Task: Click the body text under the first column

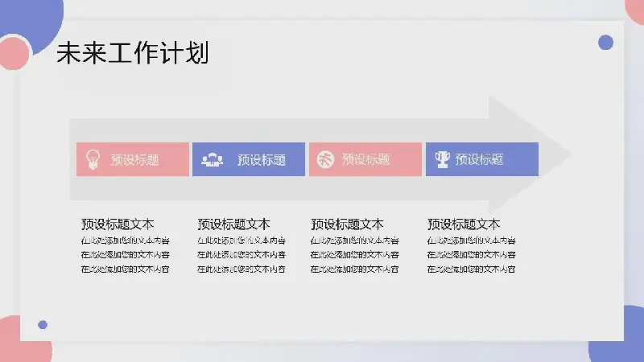Action: 125,254
